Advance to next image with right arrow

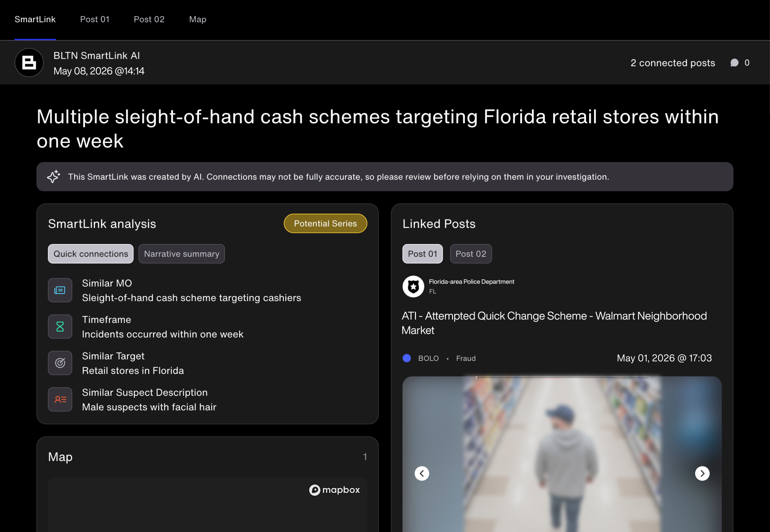coord(702,474)
